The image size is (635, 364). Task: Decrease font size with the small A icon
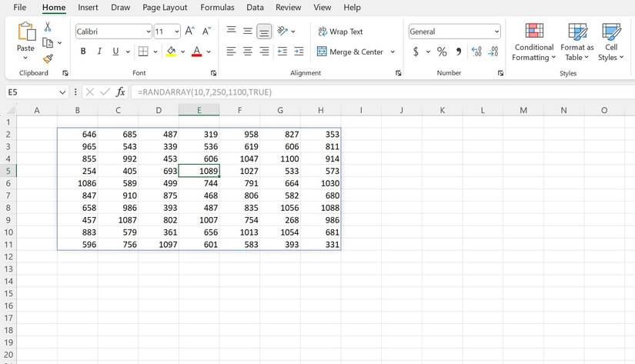206,32
